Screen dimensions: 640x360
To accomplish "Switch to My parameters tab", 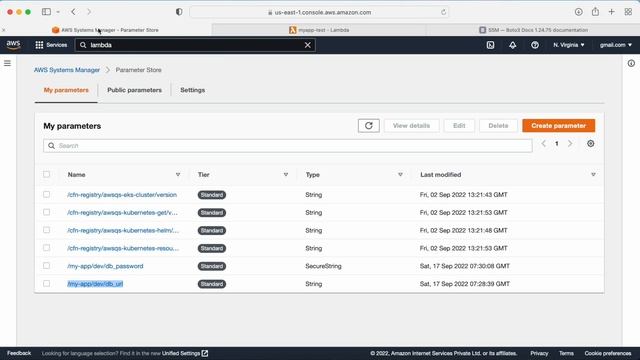I will tap(66, 90).
